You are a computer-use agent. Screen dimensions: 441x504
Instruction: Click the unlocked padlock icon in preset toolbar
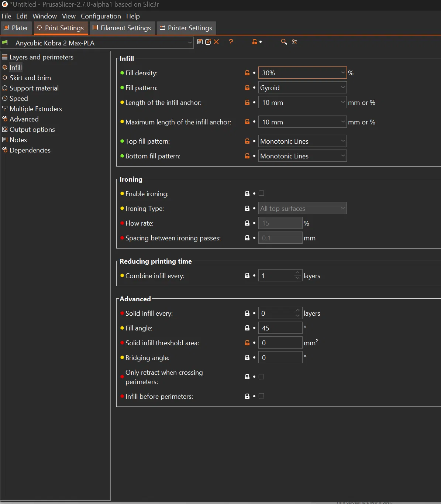click(x=255, y=42)
